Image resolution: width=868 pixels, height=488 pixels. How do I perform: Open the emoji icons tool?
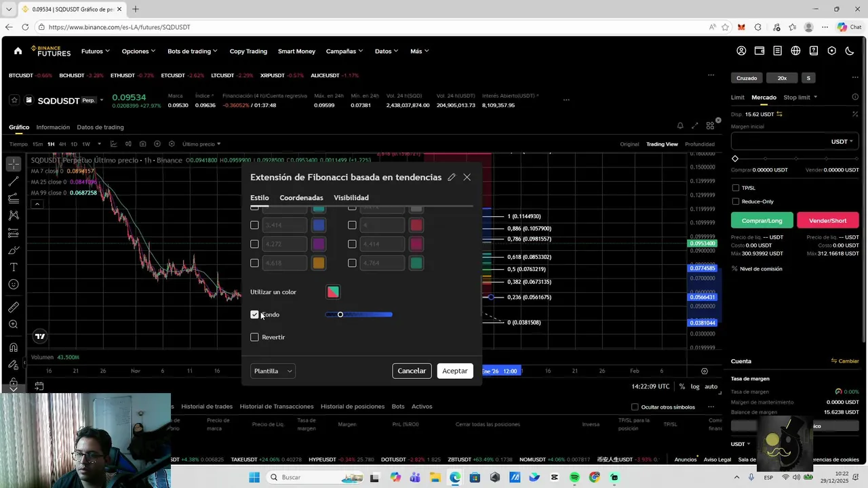(14, 285)
